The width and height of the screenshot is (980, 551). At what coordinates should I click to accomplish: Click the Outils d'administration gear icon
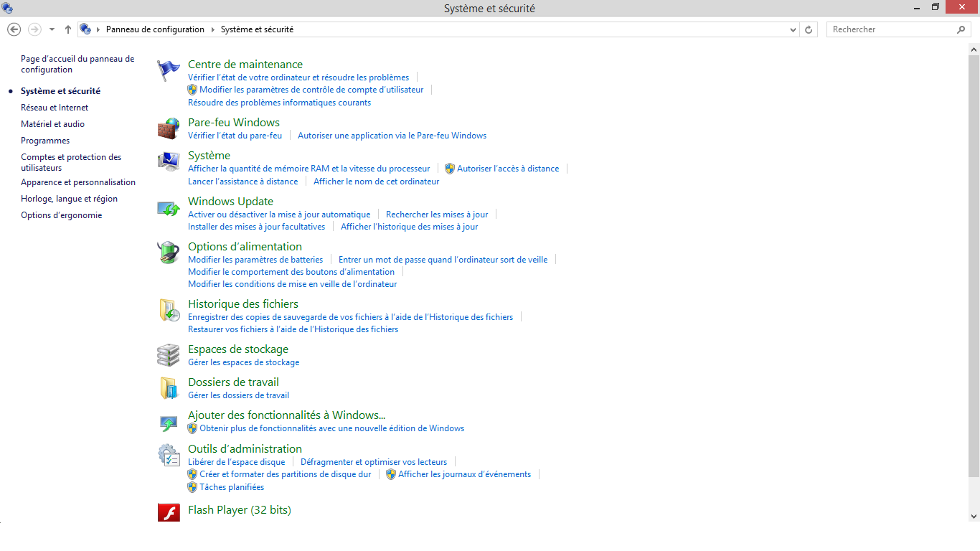tap(169, 455)
